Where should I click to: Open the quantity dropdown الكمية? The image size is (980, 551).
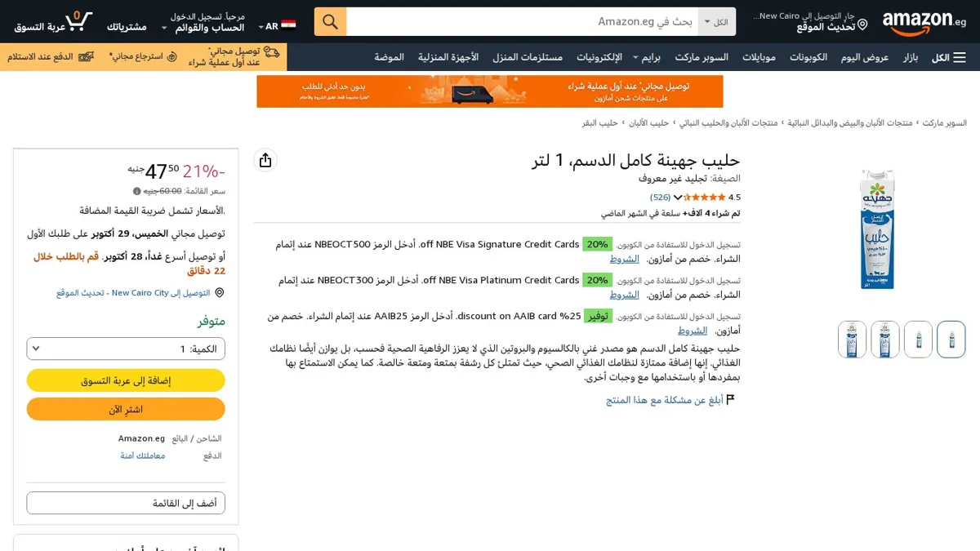[x=126, y=349]
